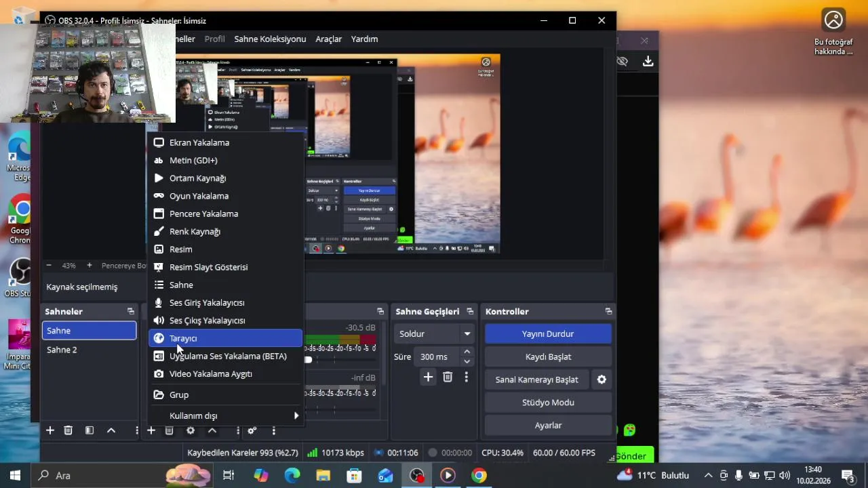
Task: Click Sanal Kamerayı Başlat button
Action: pos(536,380)
